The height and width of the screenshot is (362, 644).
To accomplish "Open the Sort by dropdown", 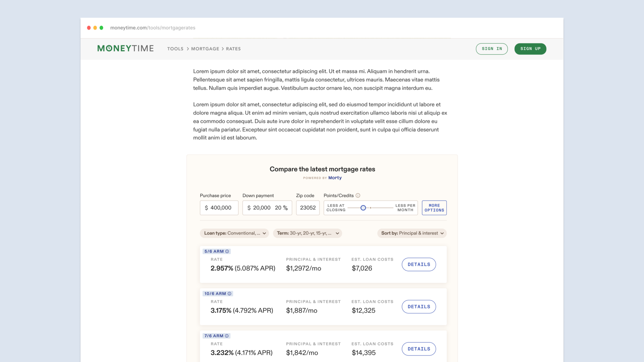I will [412, 233].
